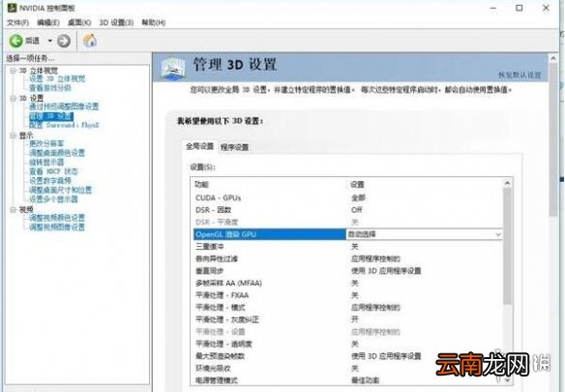Screen dimensions: 565x392
Task: Select the 环境光吸收 row
Action: coord(347,368)
